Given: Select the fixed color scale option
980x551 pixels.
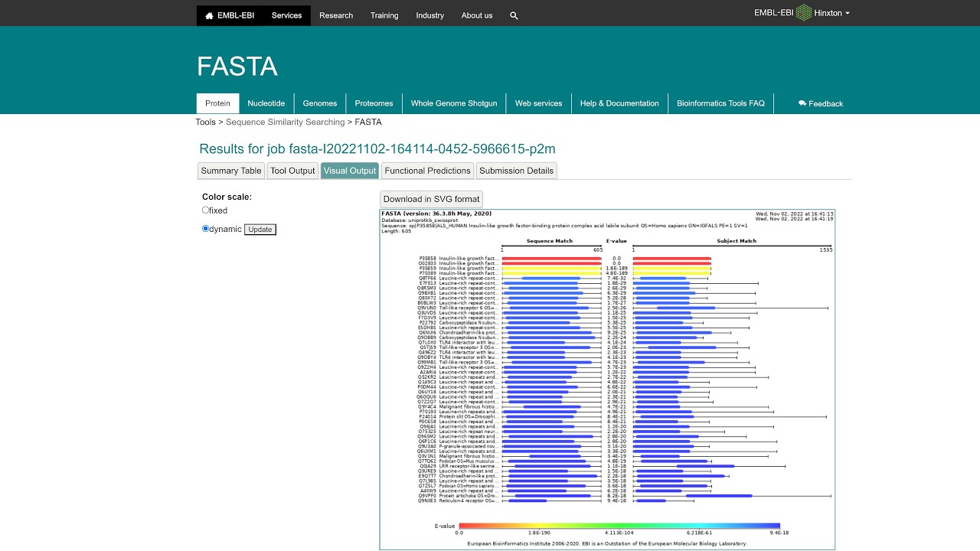Looking at the screenshot, I should pyautogui.click(x=205, y=210).
